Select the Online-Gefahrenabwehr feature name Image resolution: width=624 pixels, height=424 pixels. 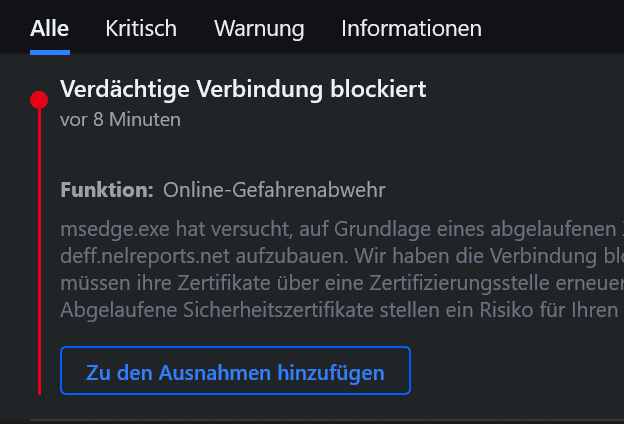coord(274,189)
